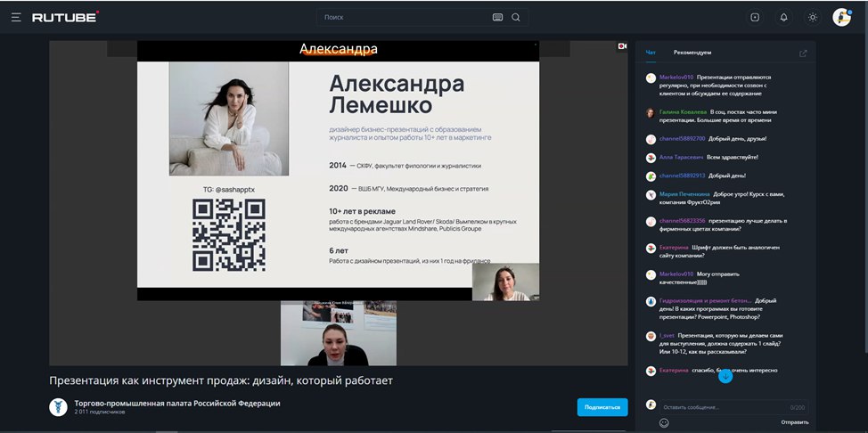The image size is (868, 433).
Task: Click the Отправить send button
Action: point(795,422)
